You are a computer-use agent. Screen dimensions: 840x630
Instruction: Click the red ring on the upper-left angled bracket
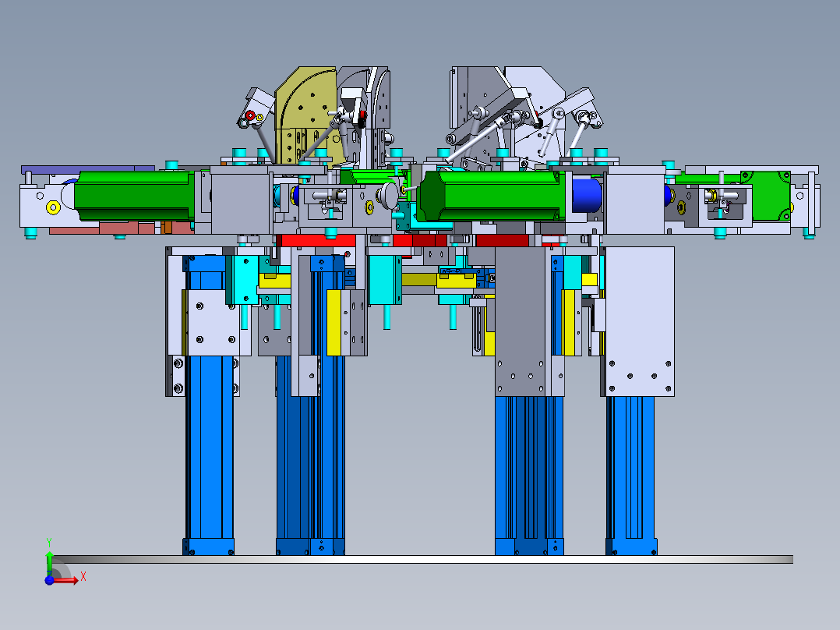click(x=250, y=115)
